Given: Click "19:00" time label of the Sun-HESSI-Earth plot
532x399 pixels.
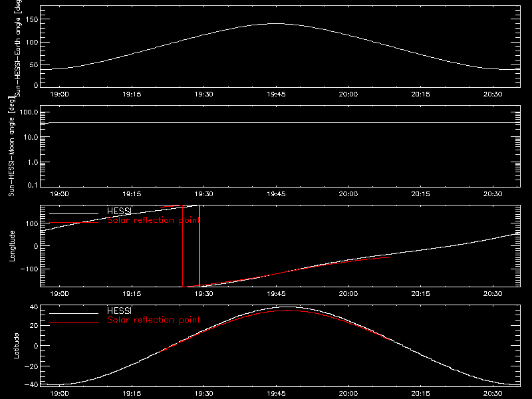Looking at the screenshot, I should (x=59, y=94).
